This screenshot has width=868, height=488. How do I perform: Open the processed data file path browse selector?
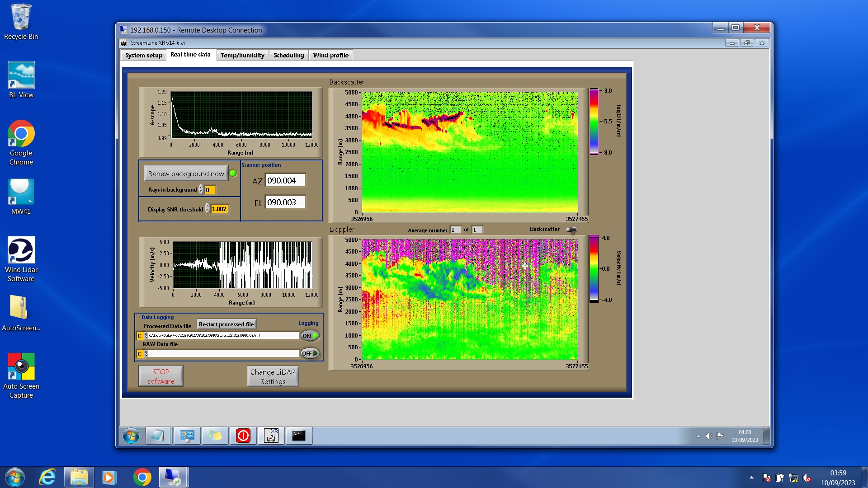coord(146,336)
